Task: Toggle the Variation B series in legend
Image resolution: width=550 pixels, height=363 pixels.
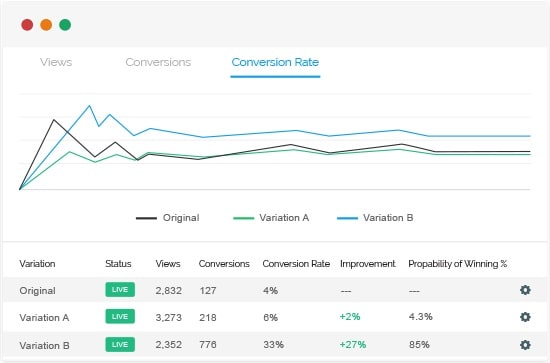Action: point(375,218)
